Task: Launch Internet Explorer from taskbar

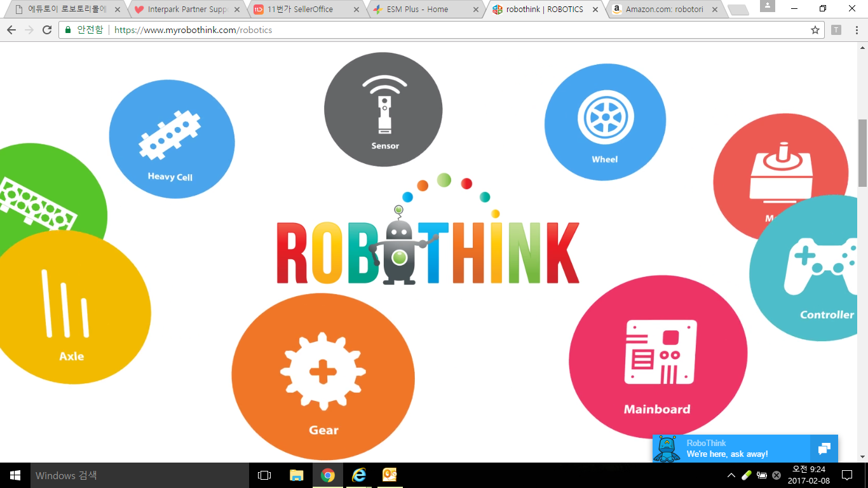Action: (359, 475)
